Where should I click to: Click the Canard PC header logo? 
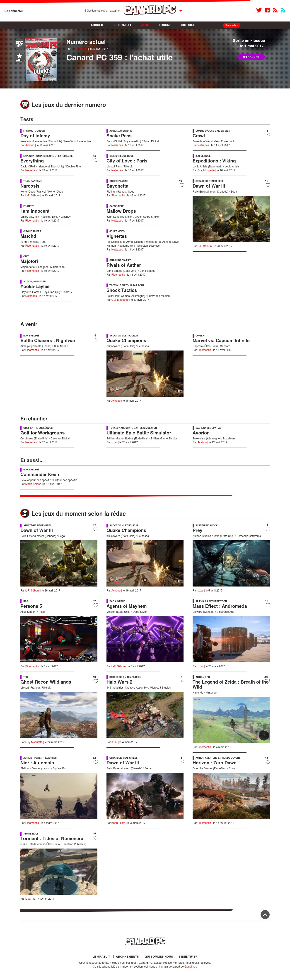[150, 10]
